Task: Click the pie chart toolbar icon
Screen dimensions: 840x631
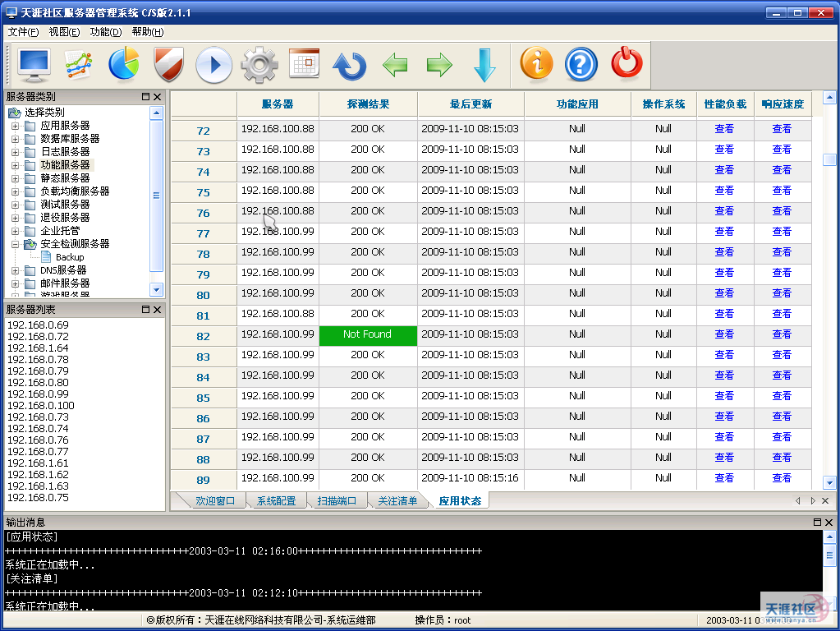Action: (124, 65)
